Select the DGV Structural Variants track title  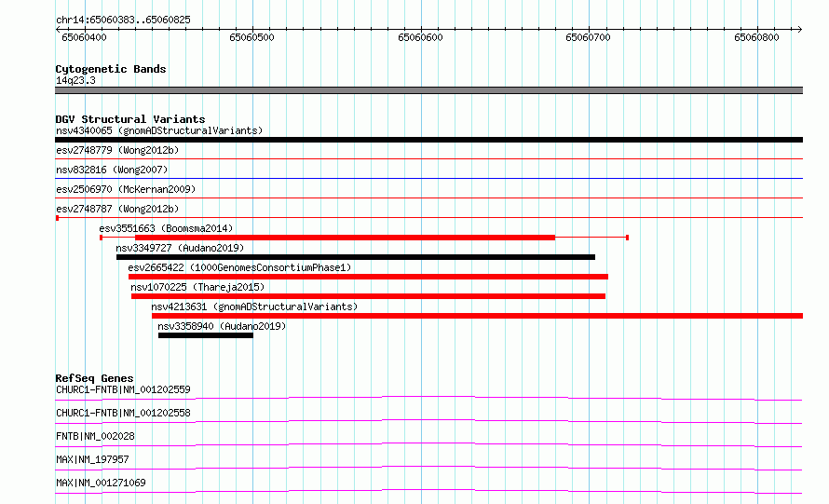tap(130, 119)
